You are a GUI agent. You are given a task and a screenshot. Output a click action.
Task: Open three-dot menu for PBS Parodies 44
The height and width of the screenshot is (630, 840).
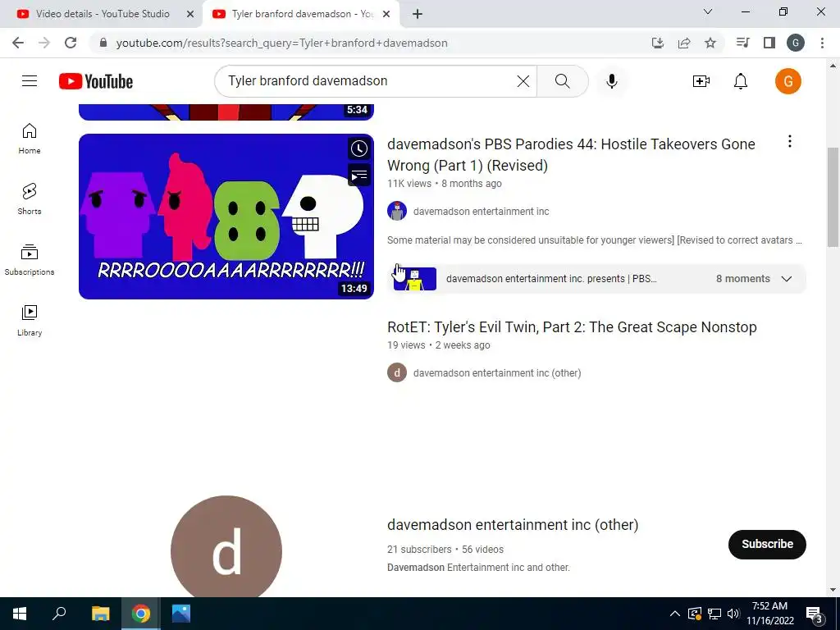coord(789,141)
